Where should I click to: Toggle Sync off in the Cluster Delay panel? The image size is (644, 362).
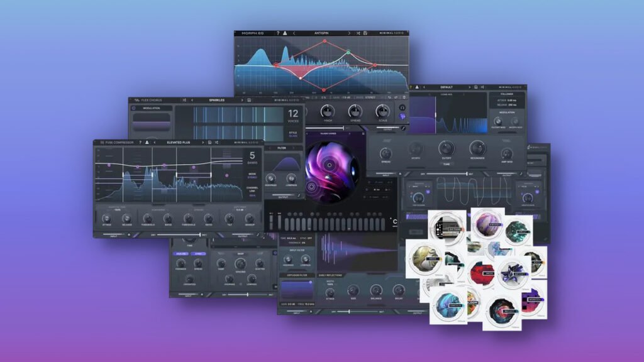[x=308, y=239]
